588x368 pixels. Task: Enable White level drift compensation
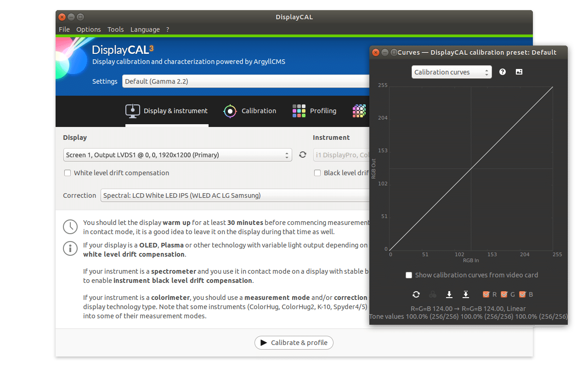(68, 173)
